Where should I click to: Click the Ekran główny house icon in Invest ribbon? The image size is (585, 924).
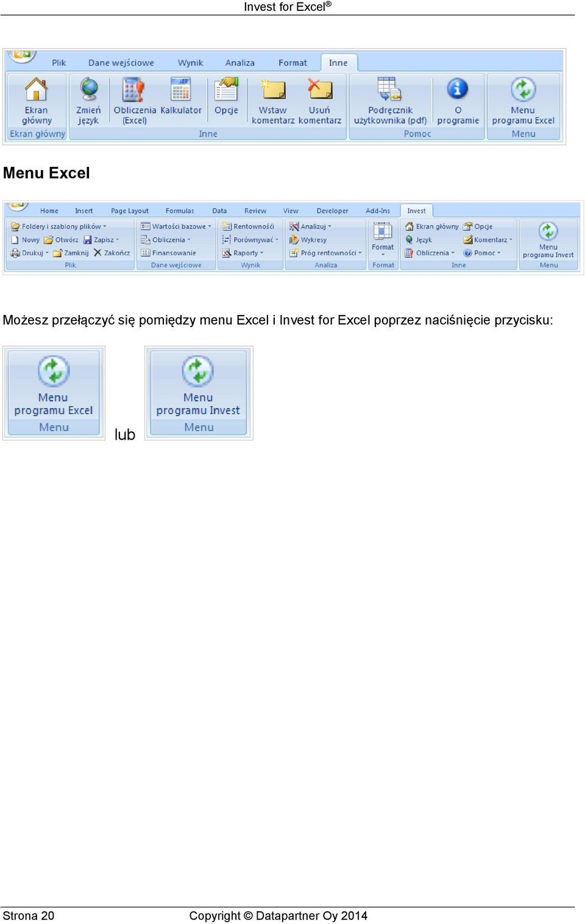tap(36, 89)
